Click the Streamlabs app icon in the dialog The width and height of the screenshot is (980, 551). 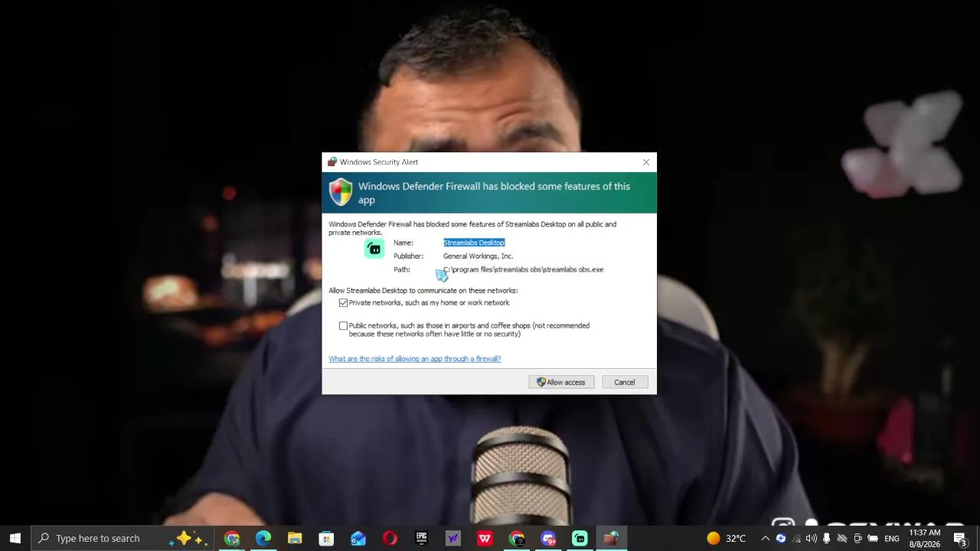click(x=374, y=249)
